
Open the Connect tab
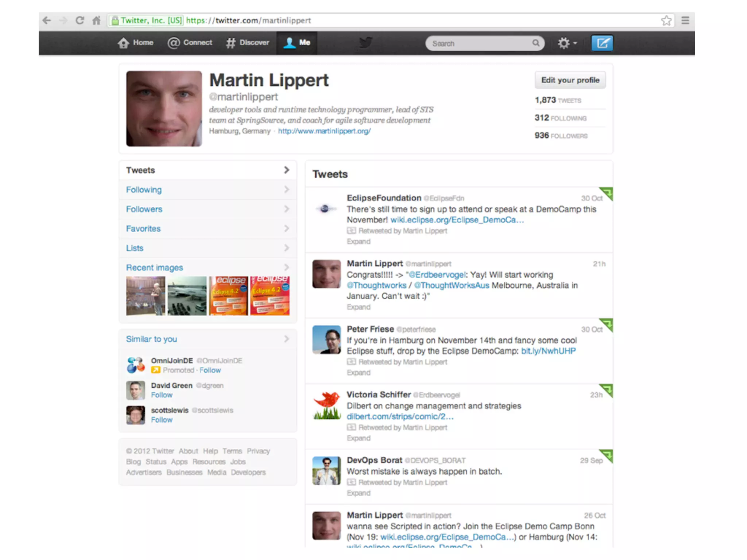(190, 43)
